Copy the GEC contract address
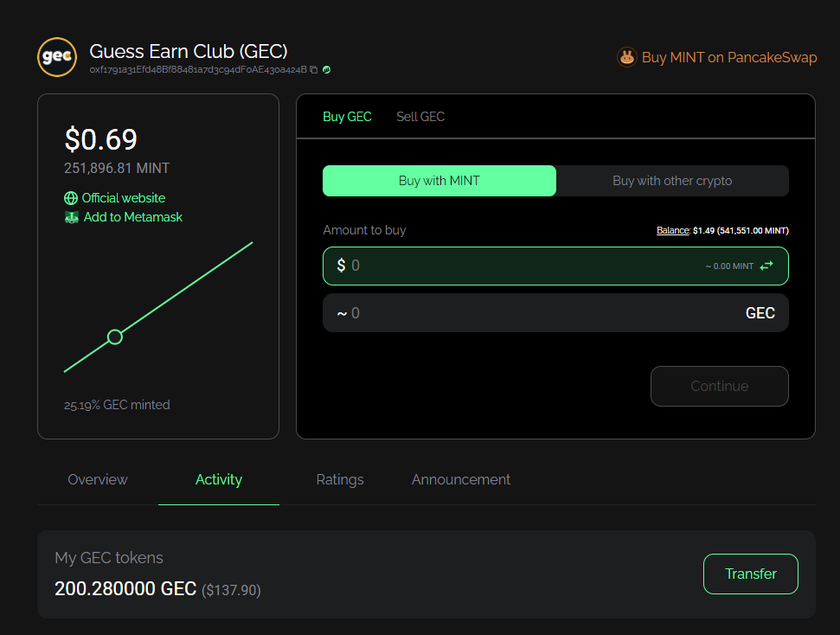This screenshot has width=840, height=635. 314,70
